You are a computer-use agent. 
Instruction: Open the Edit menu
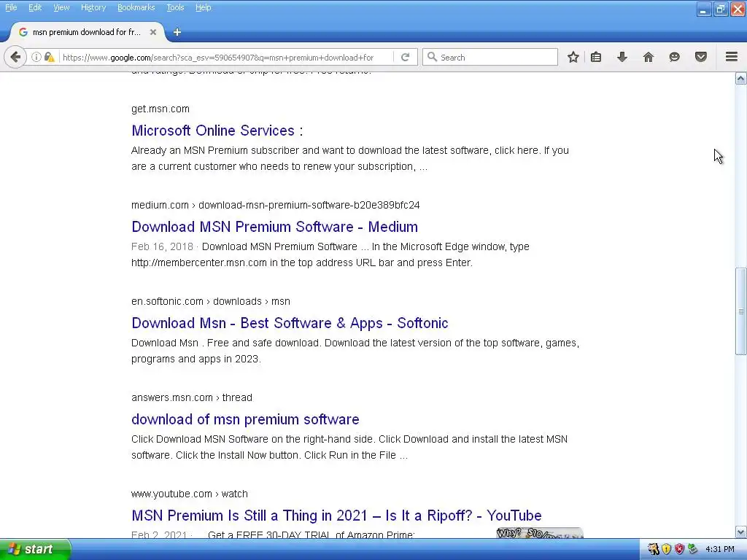(35, 7)
